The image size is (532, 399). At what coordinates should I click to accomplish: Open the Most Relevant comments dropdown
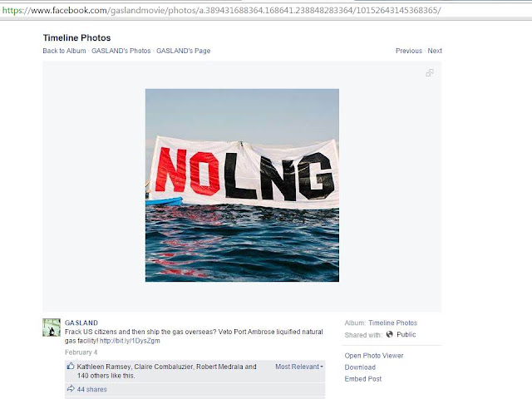coord(299,367)
